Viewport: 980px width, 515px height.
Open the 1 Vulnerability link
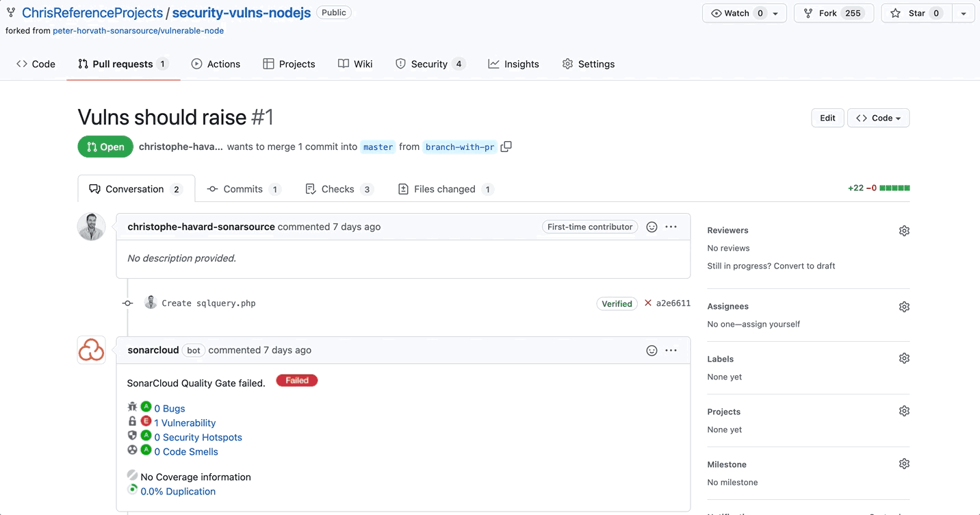184,423
